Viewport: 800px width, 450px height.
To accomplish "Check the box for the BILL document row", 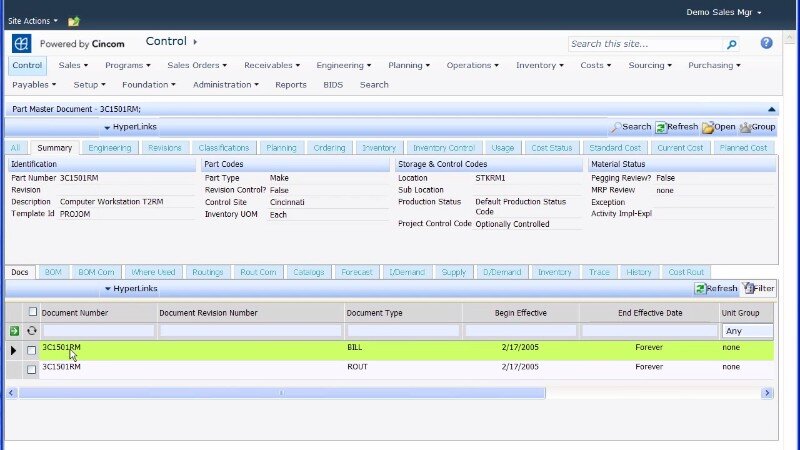I will coord(32,350).
